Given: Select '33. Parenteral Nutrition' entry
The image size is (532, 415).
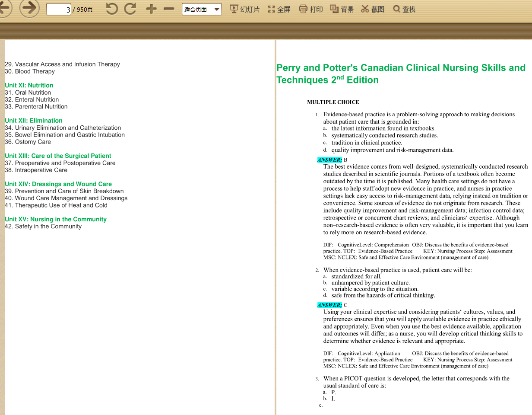Looking at the screenshot, I should click(36, 106).
